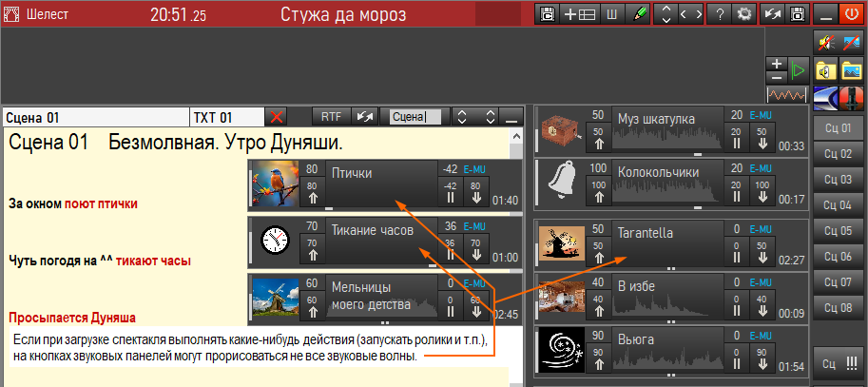This screenshot has width=868, height=387.
Task: Play the Вьюга sound button
Action: [668, 349]
